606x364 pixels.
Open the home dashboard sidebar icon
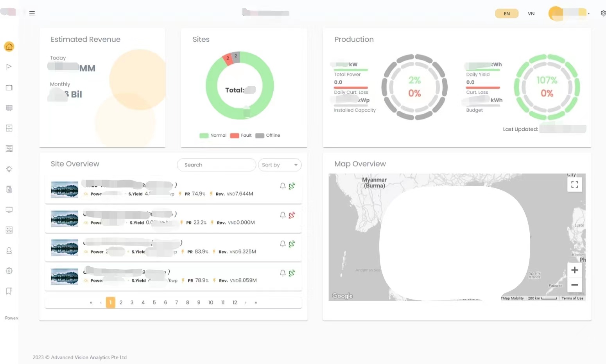(9, 47)
